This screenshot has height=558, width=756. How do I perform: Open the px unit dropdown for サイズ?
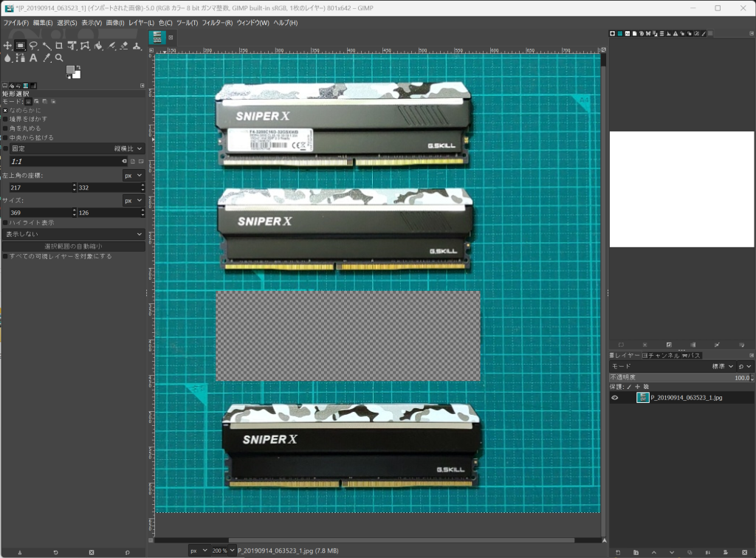pos(134,201)
